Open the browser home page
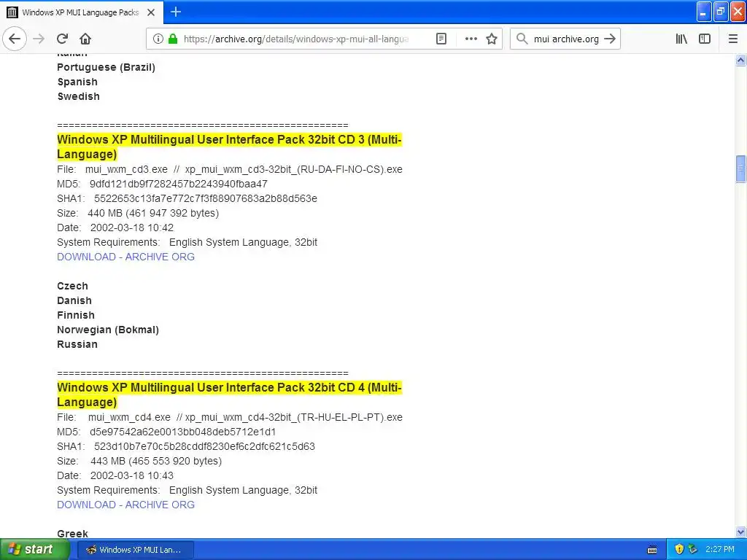 click(x=85, y=39)
